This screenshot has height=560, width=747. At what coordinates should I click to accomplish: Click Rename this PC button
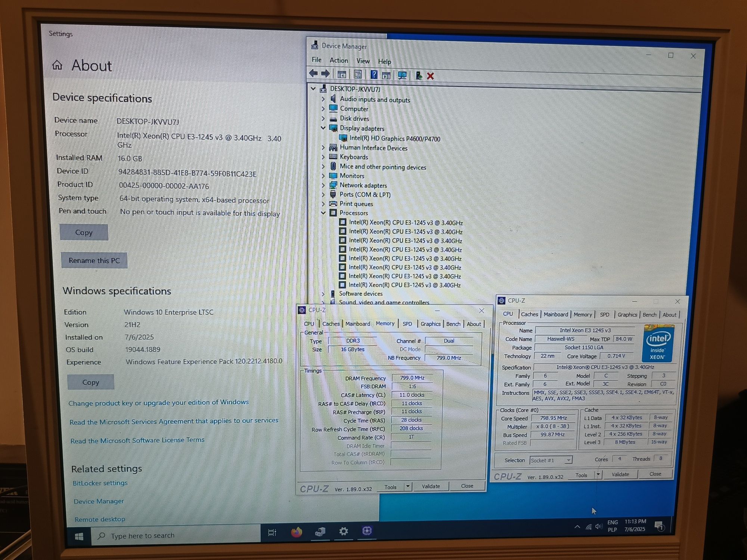point(94,260)
